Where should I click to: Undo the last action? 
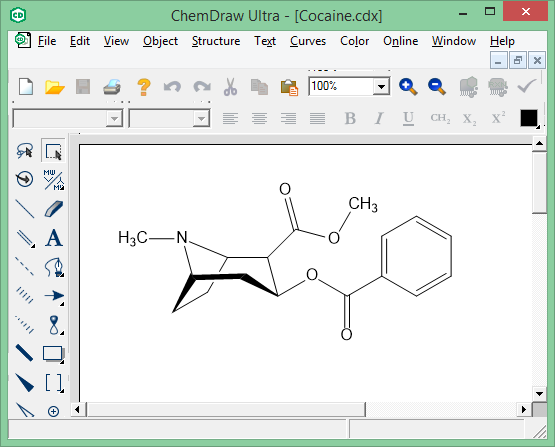tap(172, 87)
